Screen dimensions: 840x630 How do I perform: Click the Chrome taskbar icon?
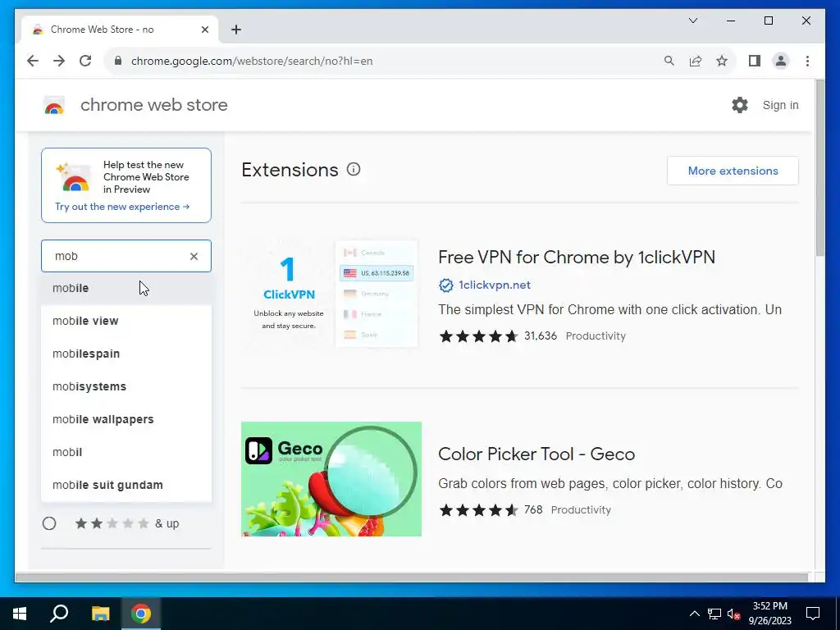[x=141, y=614]
